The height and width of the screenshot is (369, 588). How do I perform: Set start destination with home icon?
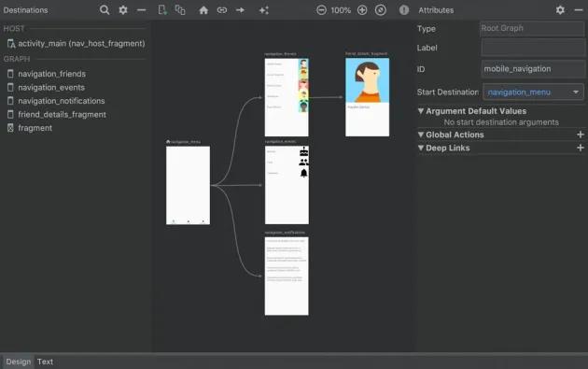[203, 10]
